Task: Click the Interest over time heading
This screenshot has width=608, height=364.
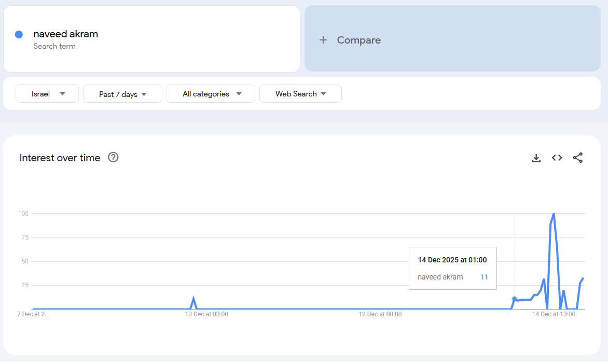Action: [x=60, y=158]
